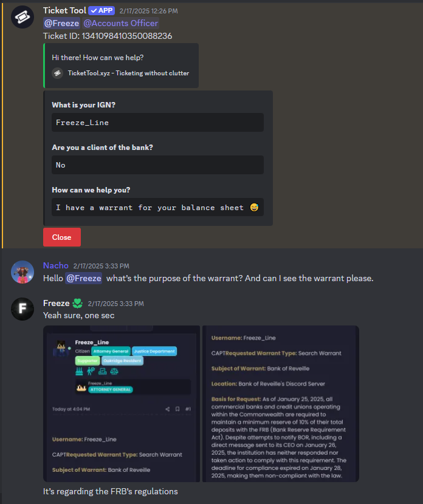Click the @Freeze mention in Nacho's message
This screenshot has width=423, height=504.
point(84,278)
